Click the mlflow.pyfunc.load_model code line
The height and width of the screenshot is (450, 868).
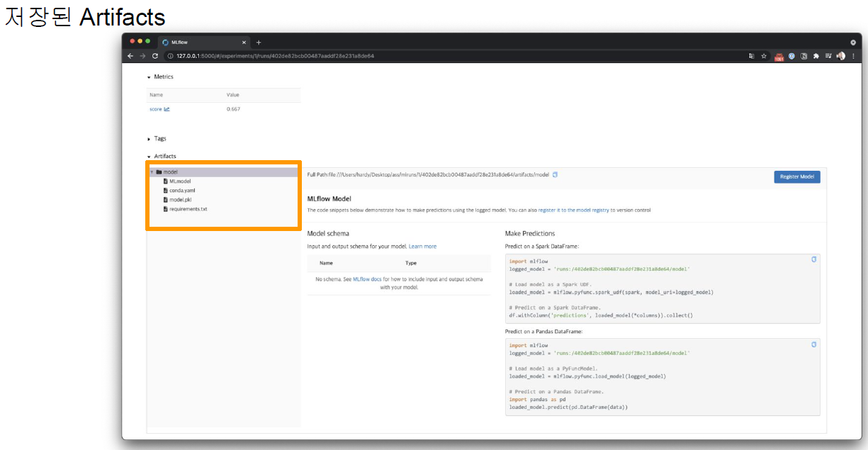pos(587,376)
